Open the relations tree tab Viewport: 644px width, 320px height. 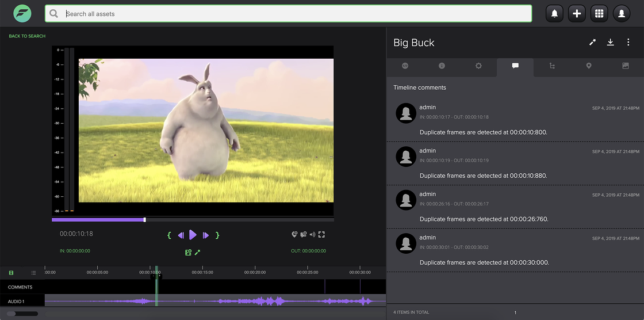coord(552,66)
